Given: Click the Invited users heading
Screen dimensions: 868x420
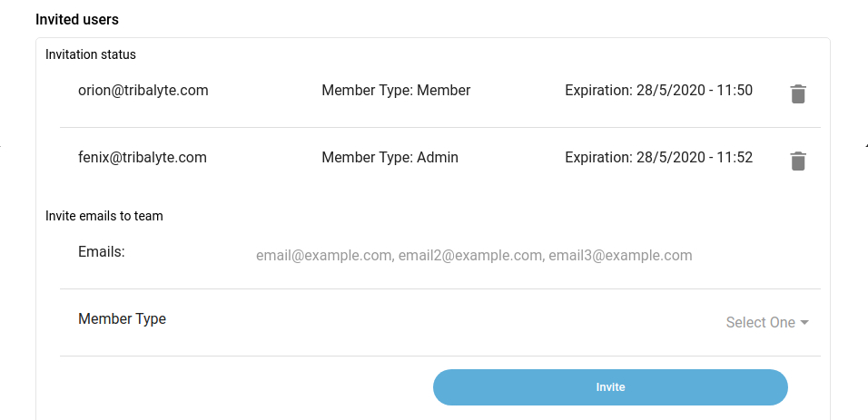Looking at the screenshot, I should point(77,19).
